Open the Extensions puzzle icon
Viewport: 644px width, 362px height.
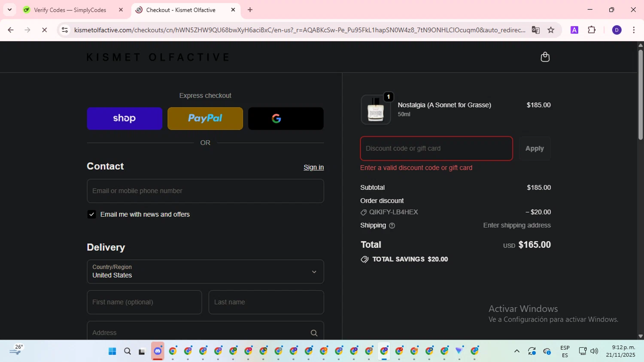pyautogui.click(x=592, y=30)
